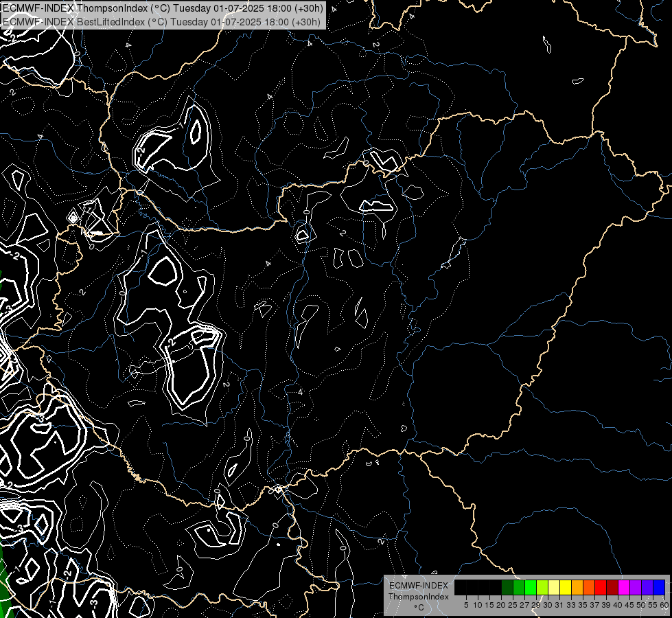Screen dimensions: 672x618
Task: Choose the red 37–39 legend swatch
Action: coord(601,587)
